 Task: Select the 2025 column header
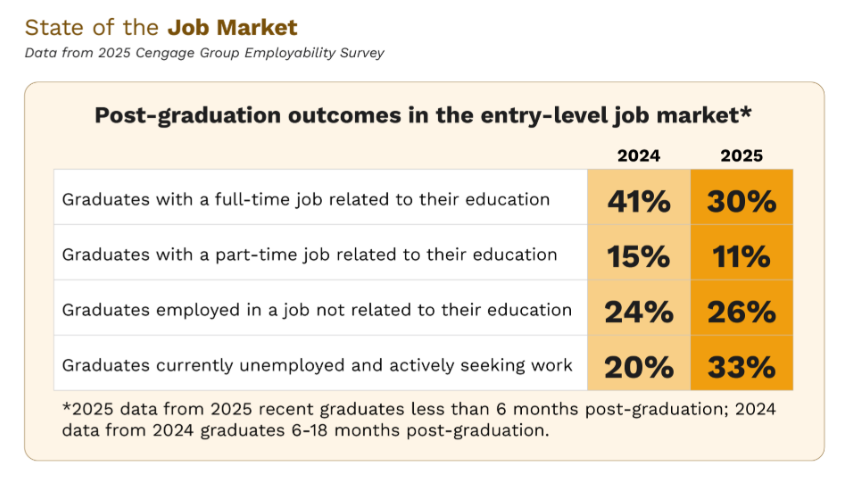tap(741, 155)
